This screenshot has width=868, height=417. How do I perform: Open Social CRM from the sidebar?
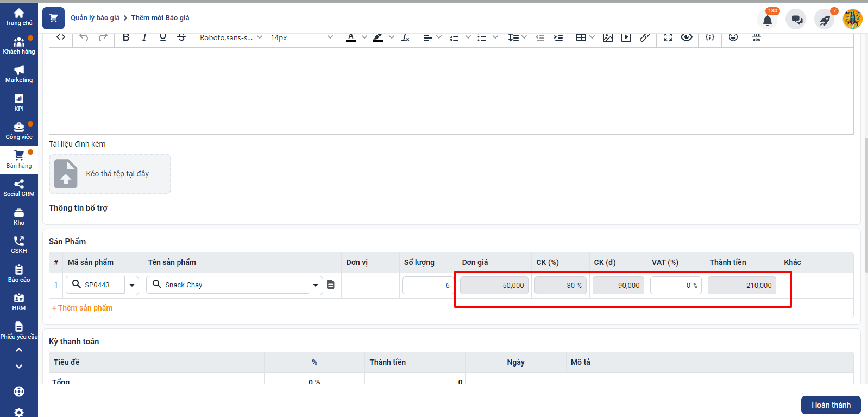point(19,188)
